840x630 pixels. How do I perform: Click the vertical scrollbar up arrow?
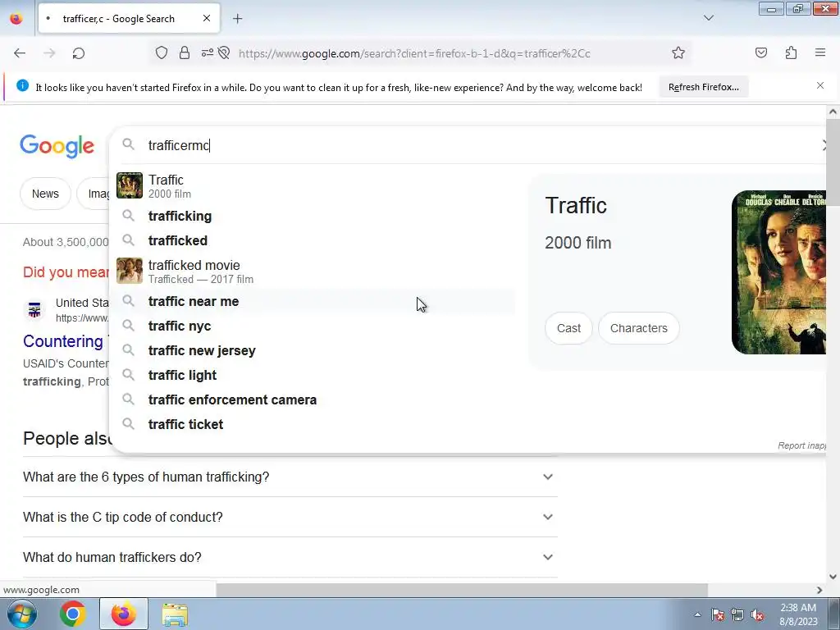(x=833, y=112)
